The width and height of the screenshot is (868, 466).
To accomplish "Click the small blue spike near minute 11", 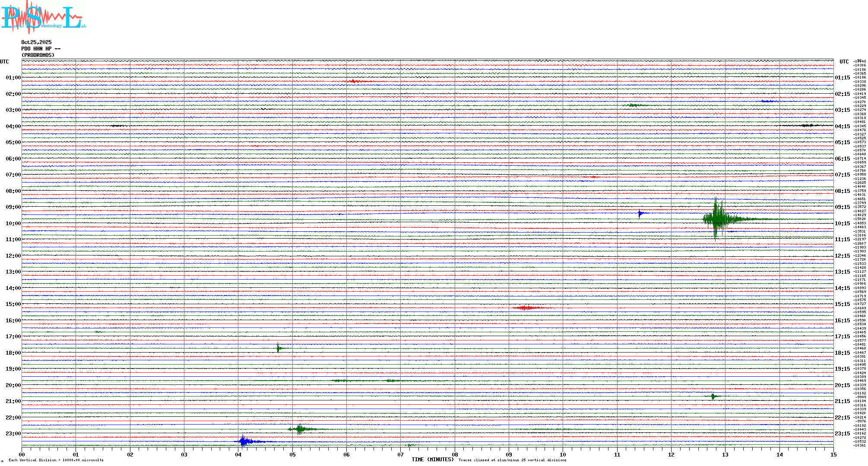I will pyautogui.click(x=640, y=213).
